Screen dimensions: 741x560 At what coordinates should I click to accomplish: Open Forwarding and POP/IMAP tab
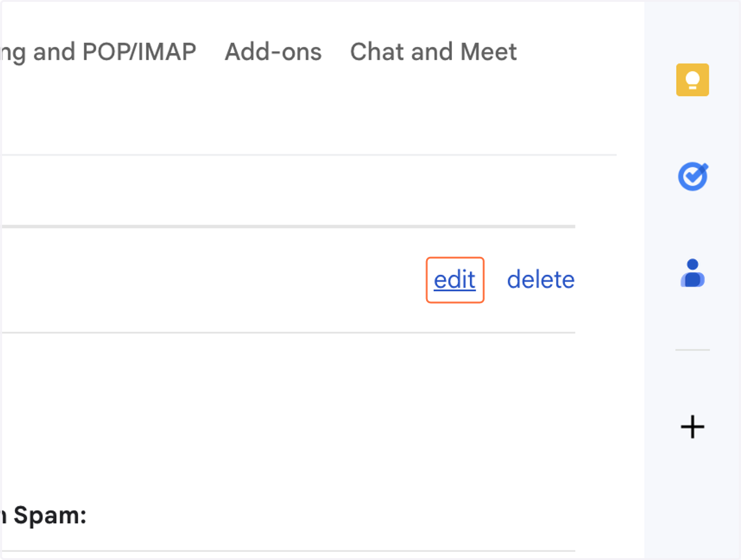(98, 52)
